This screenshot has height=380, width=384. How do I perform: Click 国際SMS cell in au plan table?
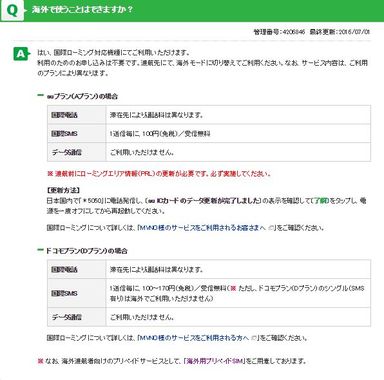click(77, 134)
